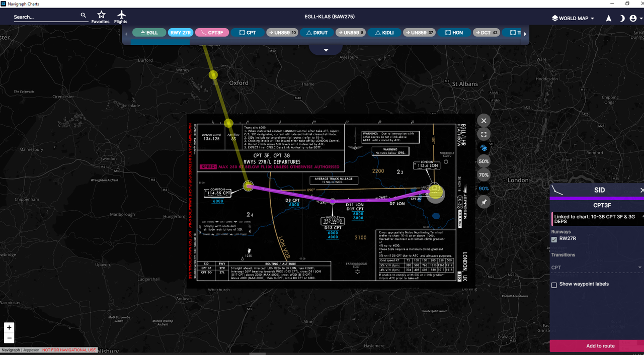Pin the chart with pushpin icon

pyautogui.click(x=484, y=202)
